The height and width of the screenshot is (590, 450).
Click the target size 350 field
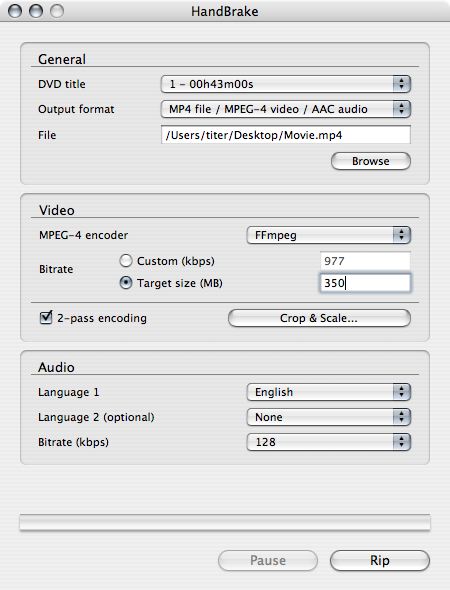[365, 283]
